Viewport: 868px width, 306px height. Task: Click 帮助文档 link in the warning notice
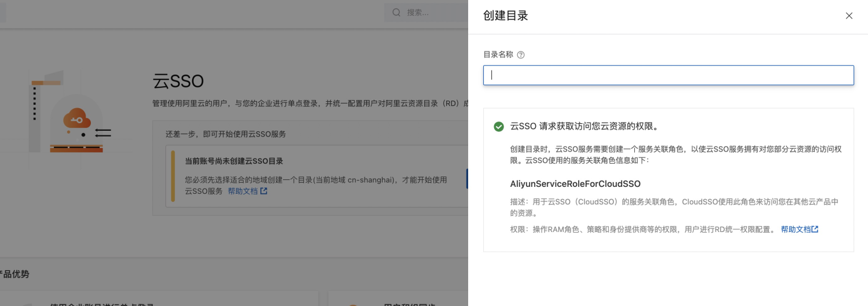pyautogui.click(x=242, y=191)
